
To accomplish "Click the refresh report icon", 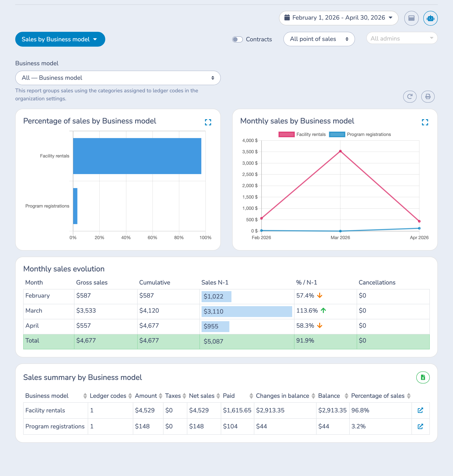I will point(410,97).
